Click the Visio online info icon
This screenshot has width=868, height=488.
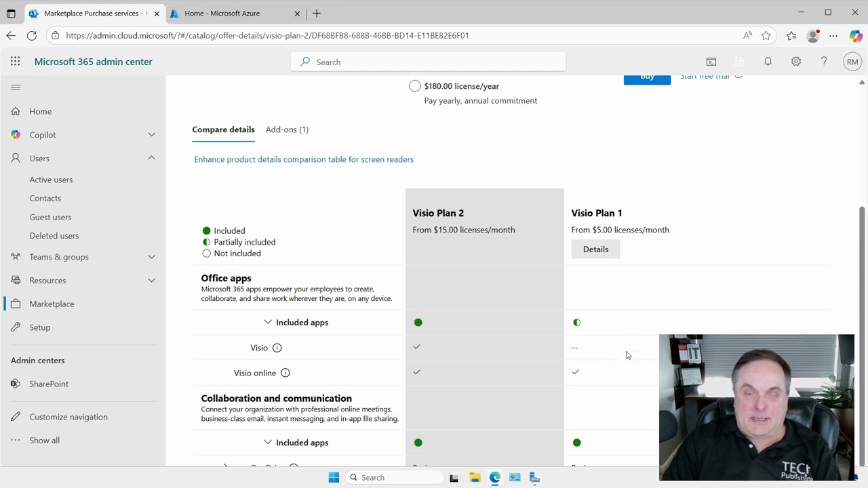click(285, 373)
